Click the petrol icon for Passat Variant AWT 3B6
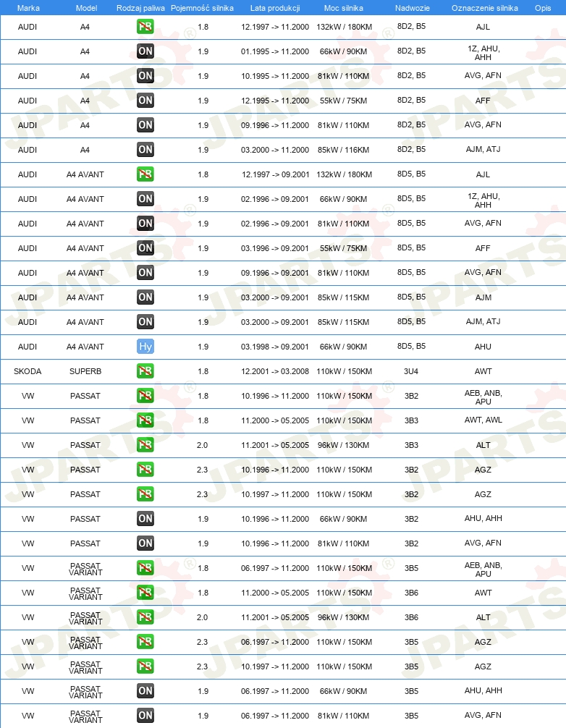Image resolution: width=566 pixels, height=728 pixels. point(145,593)
